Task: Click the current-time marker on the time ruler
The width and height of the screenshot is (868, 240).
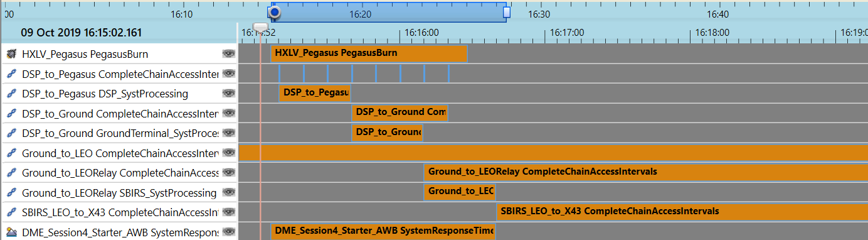Action: coord(260,27)
